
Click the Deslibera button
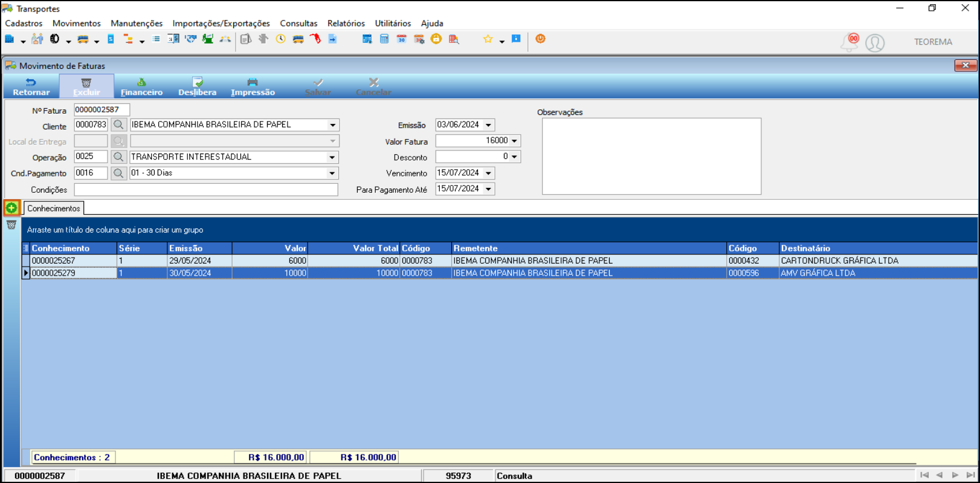(x=197, y=86)
